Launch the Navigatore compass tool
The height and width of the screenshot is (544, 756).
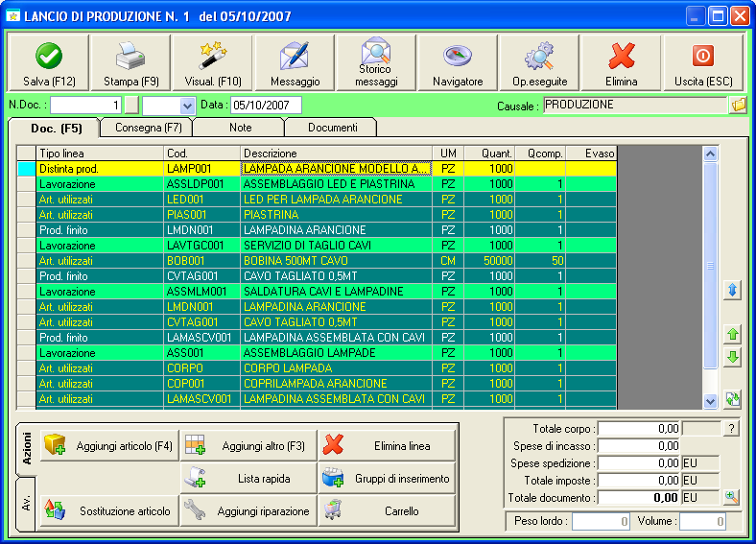(x=458, y=62)
